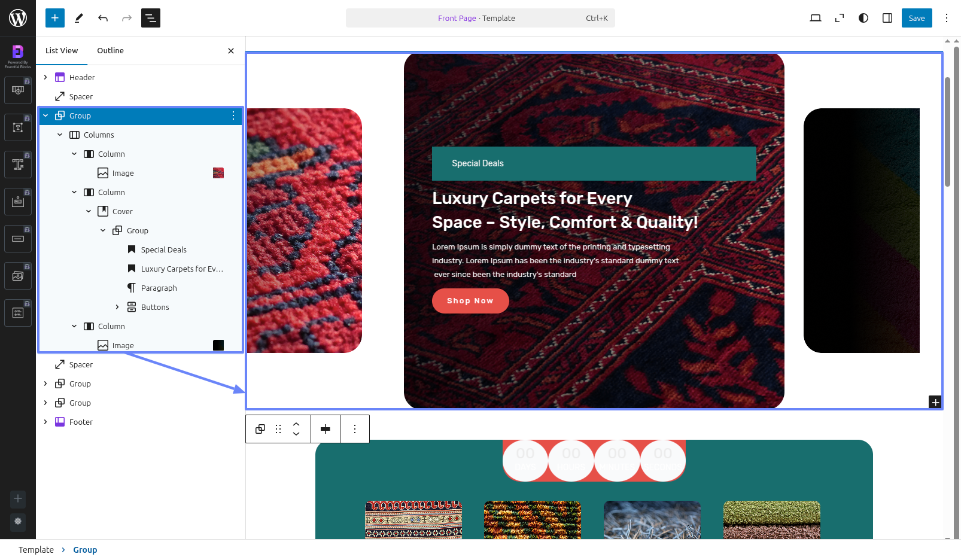The height and width of the screenshot is (560, 961).
Task: Open the WordPress logo menu
Action: tap(18, 18)
